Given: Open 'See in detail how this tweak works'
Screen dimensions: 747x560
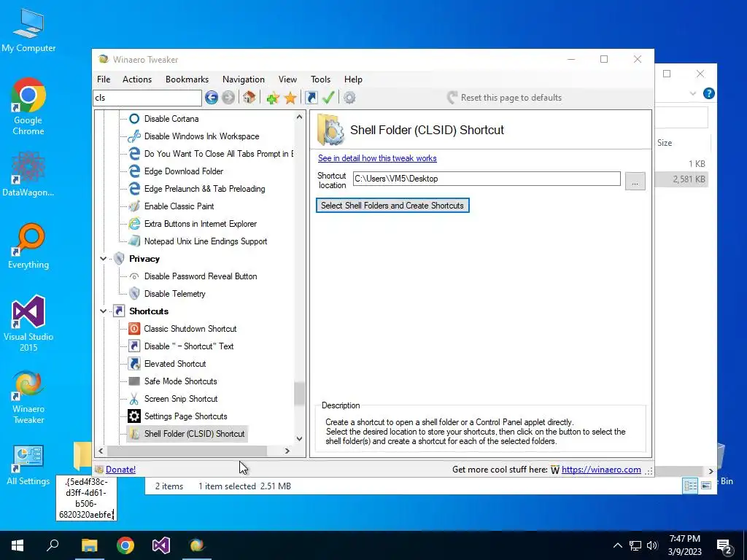Looking at the screenshot, I should coord(377,158).
